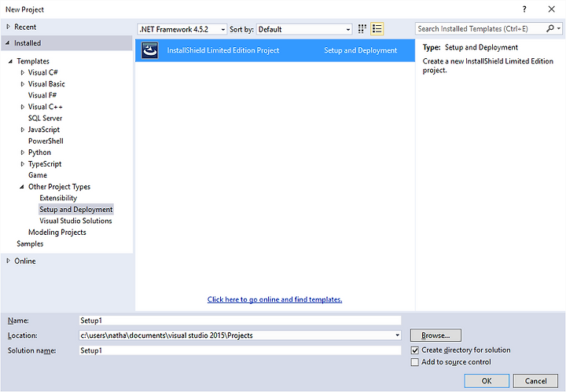Enable Add to source control checkbox
Viewport: 566px width, 392px height.
[x=415, y=362]
